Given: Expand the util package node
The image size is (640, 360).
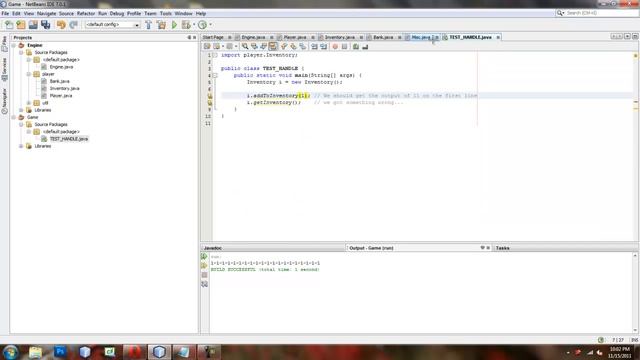Looking at the screenshot, I should (x=29, y=103).
